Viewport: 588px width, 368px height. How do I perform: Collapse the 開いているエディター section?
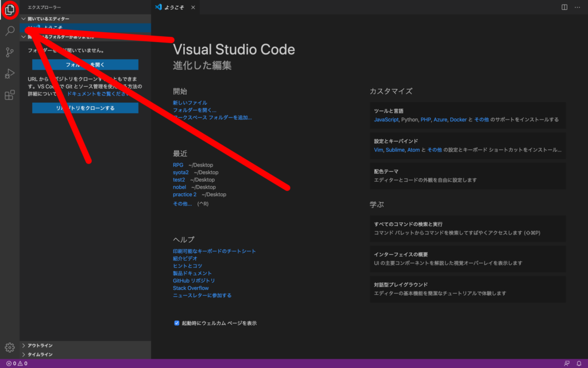pos(86,19)
